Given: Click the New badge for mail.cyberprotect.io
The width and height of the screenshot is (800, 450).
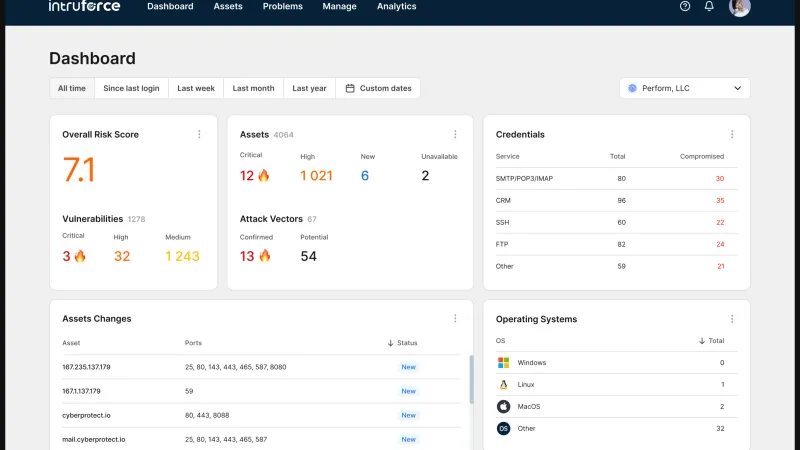Looking at the screenshot, I should coord(409,439).
